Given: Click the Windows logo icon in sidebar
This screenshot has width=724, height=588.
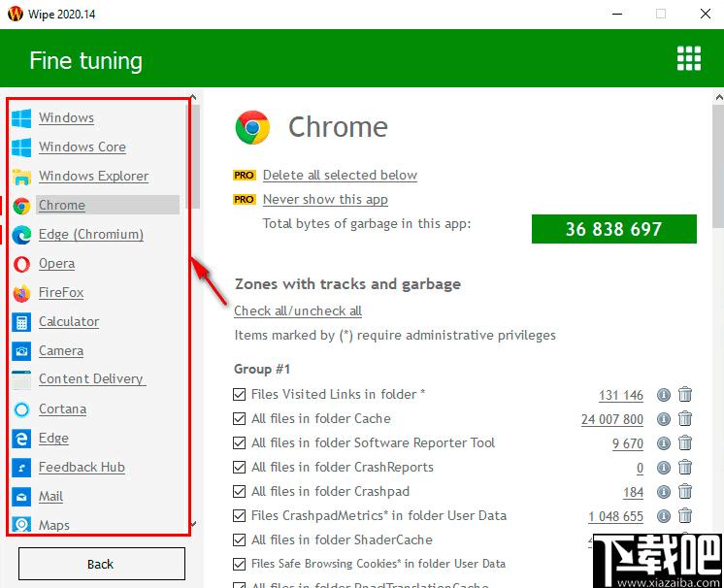Looking at the screenshot, I should click(21, 118).
